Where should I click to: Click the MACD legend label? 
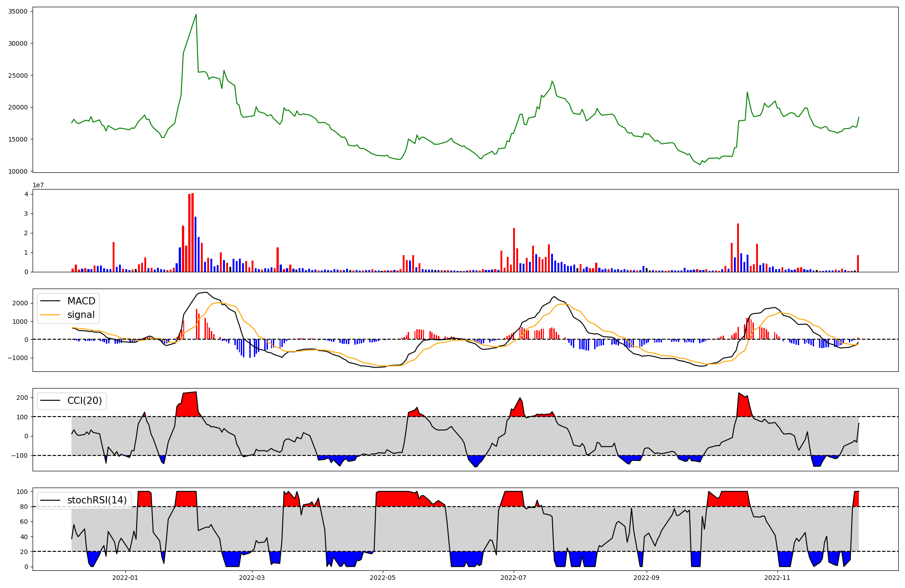[81, 301]
